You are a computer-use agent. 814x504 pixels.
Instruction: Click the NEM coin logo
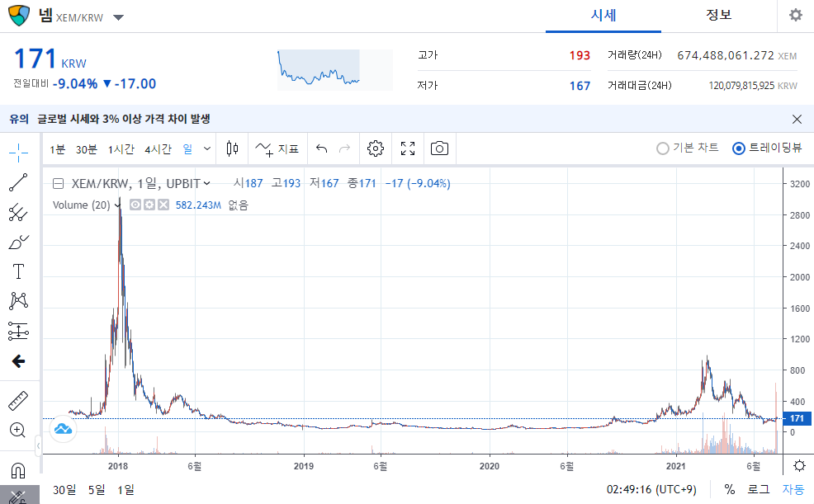[19, 16]
